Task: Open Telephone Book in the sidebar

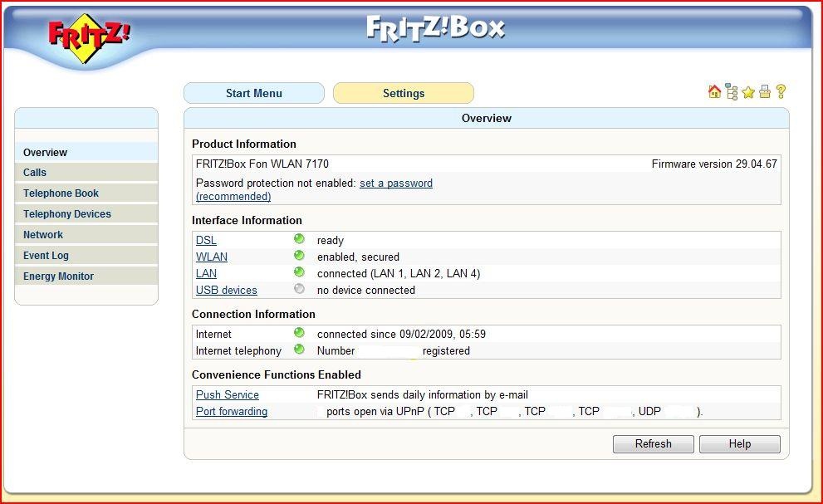Action: (x=86, y=193)
